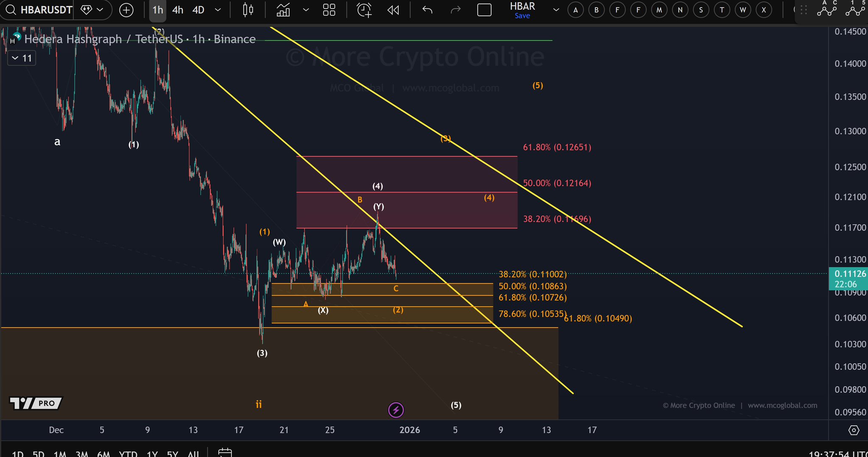Click the 61.80% (0.10726) Fibonacci label
This screenshot has width=868, height=457.
pyautogui.click(x=533, y=297)
